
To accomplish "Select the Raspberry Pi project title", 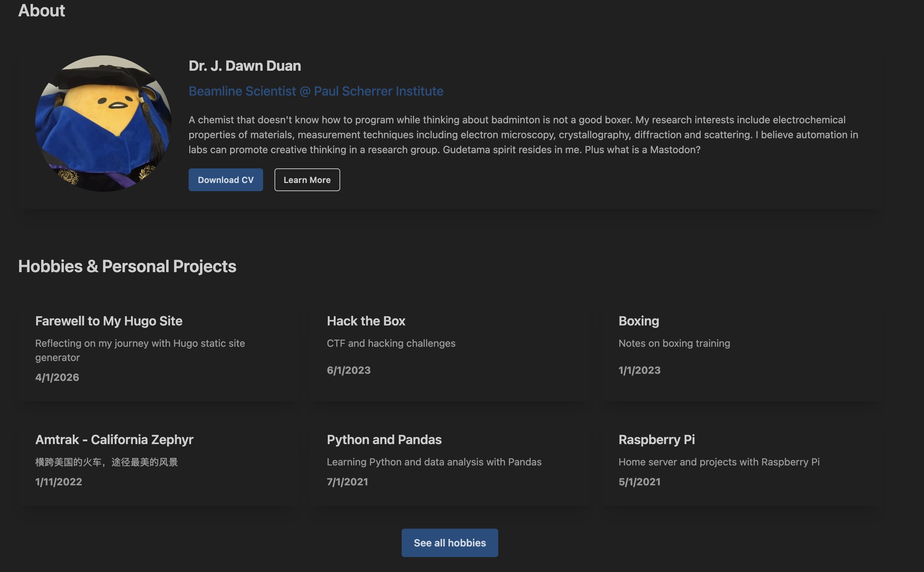I will (x=656, y=439).
